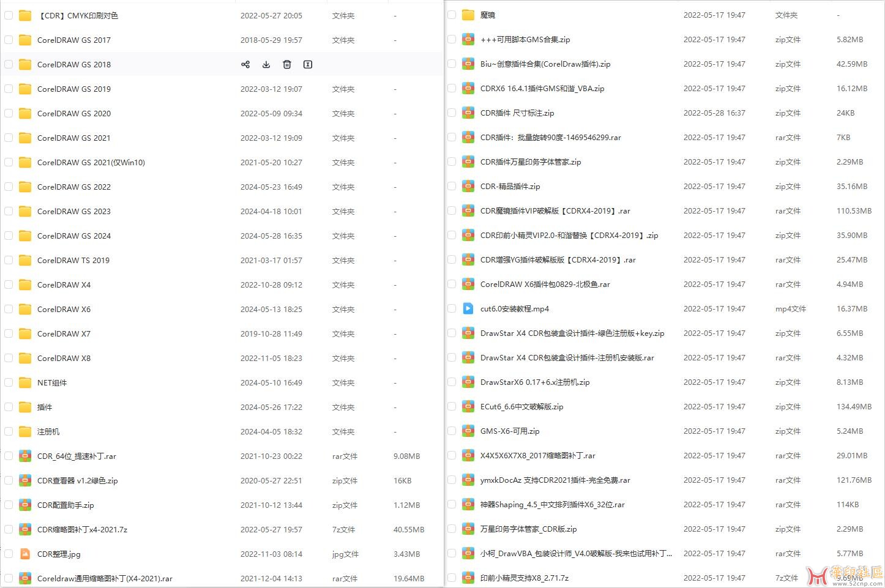Click the folder icon of 魔镜
The width and height of the screenshot is (885, 588).
click(468, 15)
